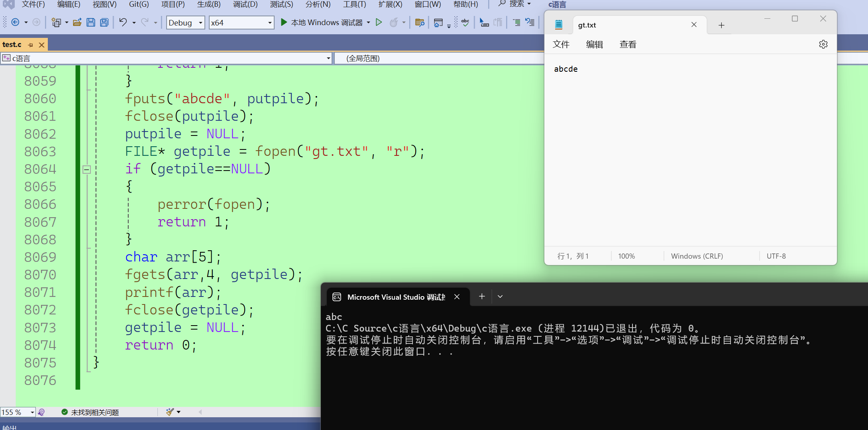Click the code cleanup broom icon

tap(170, 412)
